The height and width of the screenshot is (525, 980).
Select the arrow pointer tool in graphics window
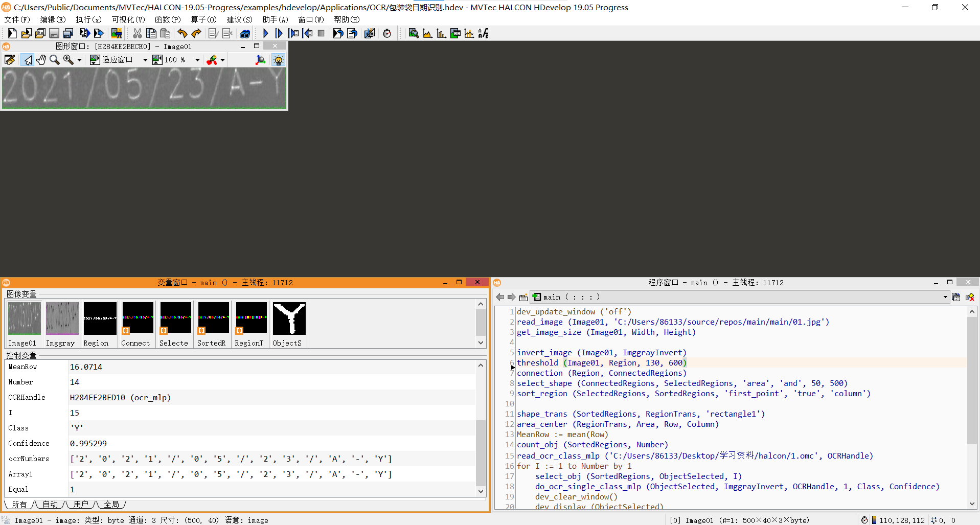point(27,60)
